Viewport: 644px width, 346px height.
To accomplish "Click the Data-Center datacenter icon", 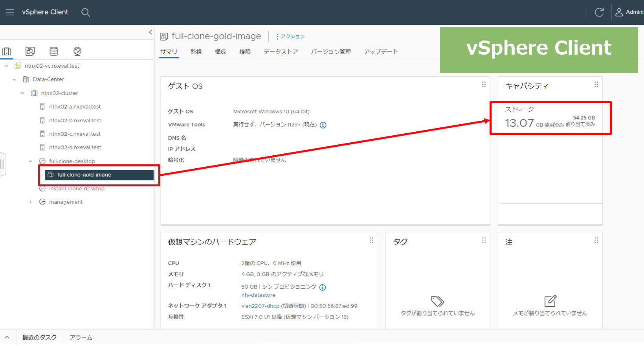I will coord(26,79).
